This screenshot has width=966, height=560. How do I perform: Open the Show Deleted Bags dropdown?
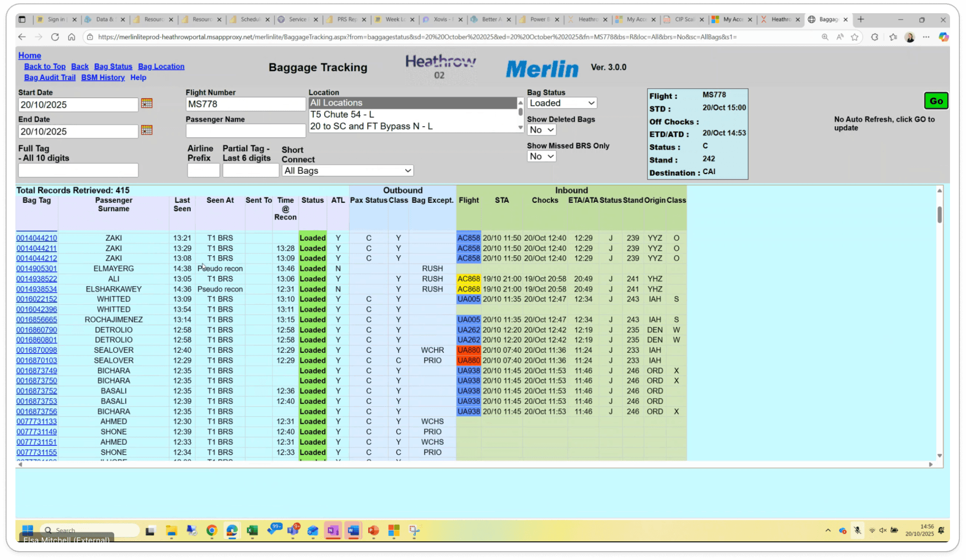(x=541, y=130)
